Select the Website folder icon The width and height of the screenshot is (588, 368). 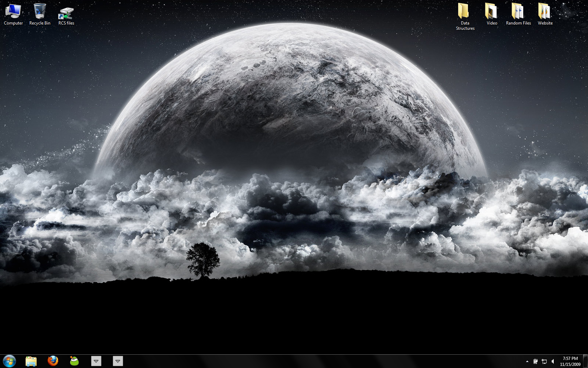click(x=545, y=14)
